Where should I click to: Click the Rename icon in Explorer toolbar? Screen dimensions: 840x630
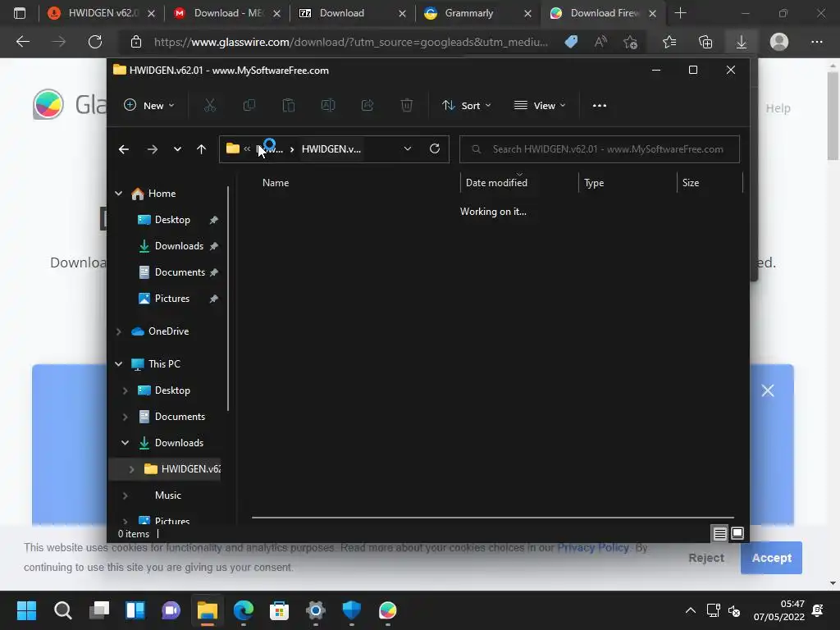pyautogui.click(x=328, y=106)
